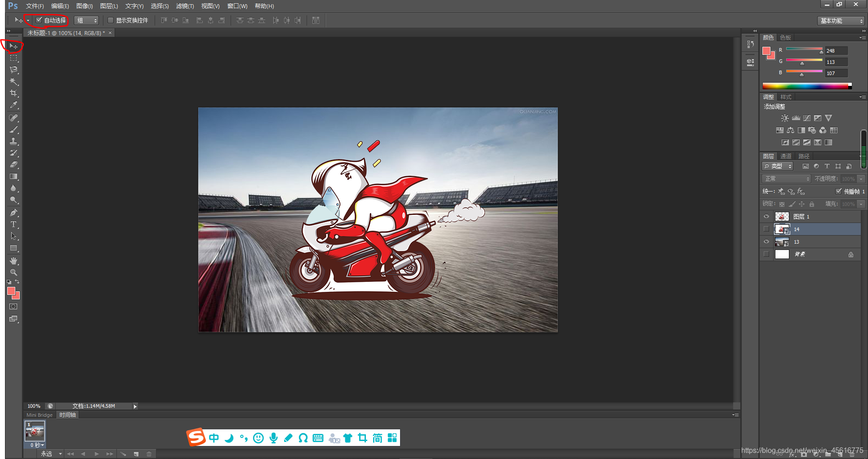Click zoom percentage field 100%
Viewport: 868px width, 459px height.
click(34, 406)
